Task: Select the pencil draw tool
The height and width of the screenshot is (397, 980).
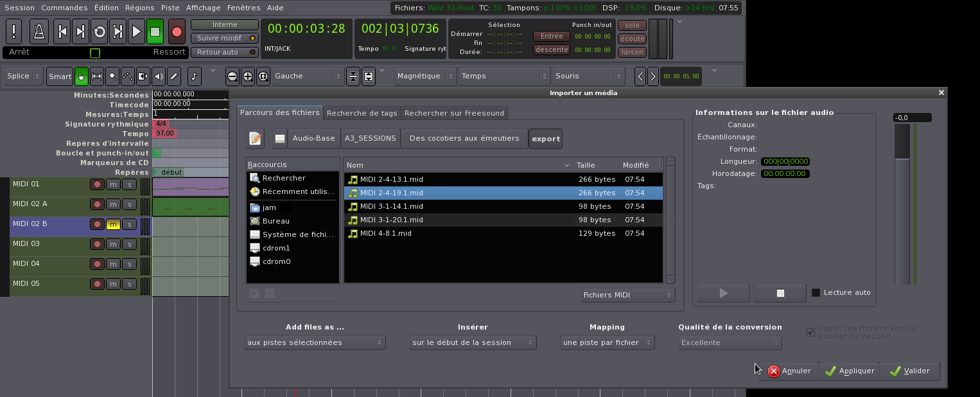Action: (x=173, y=76)
